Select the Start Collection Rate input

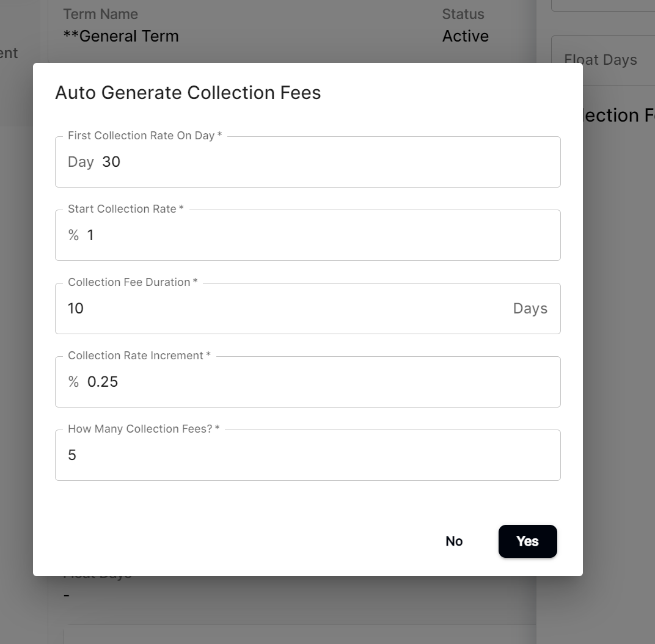click(308, 235)
